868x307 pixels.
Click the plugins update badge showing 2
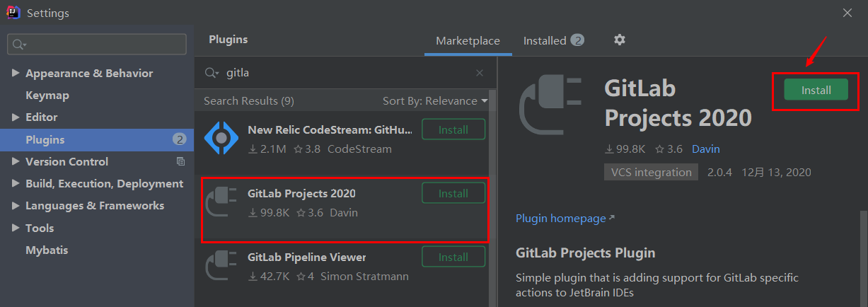point(180,139)
